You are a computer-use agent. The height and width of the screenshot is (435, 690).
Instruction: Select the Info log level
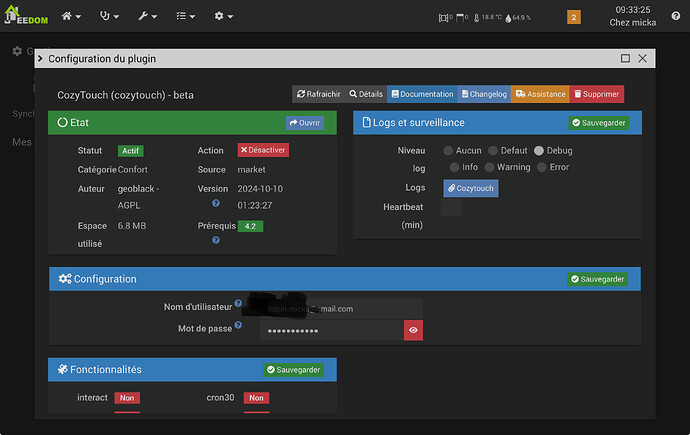pos(455,167)
